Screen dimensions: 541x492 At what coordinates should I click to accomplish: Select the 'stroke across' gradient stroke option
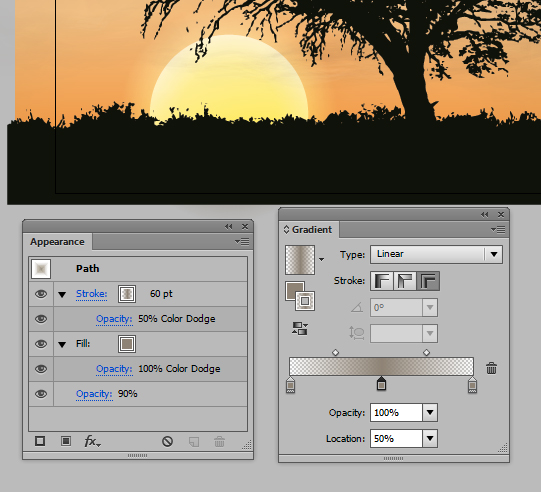[x=427, y=281]
